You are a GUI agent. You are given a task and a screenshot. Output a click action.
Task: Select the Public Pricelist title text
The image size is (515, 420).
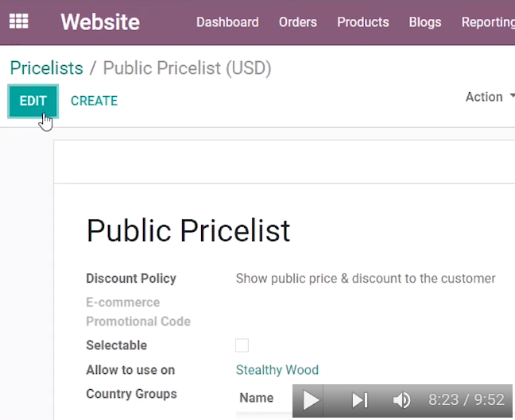pyautogui.click(x=188, y=231)
